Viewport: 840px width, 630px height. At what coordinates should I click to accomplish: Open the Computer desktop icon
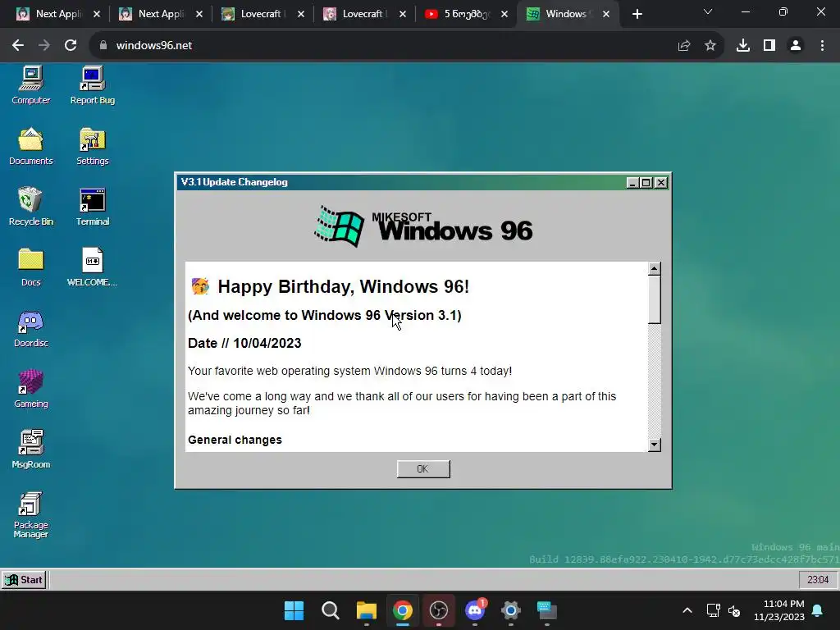pos(31,84)
